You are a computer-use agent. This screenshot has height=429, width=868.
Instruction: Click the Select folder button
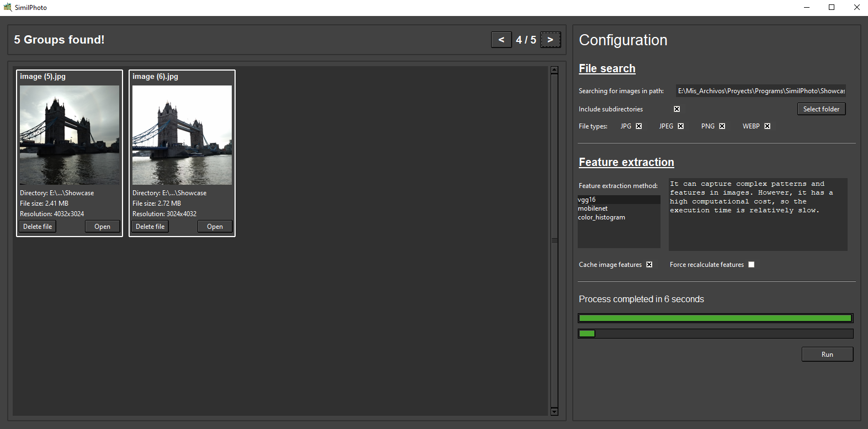click(821, 109)
